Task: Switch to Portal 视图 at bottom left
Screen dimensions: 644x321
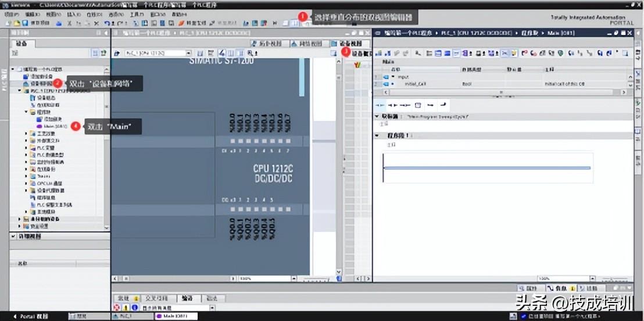Action: (31, 316)
